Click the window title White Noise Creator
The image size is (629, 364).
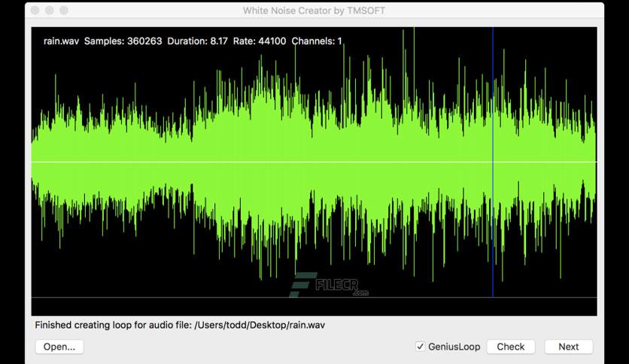(x=314, y=11)
